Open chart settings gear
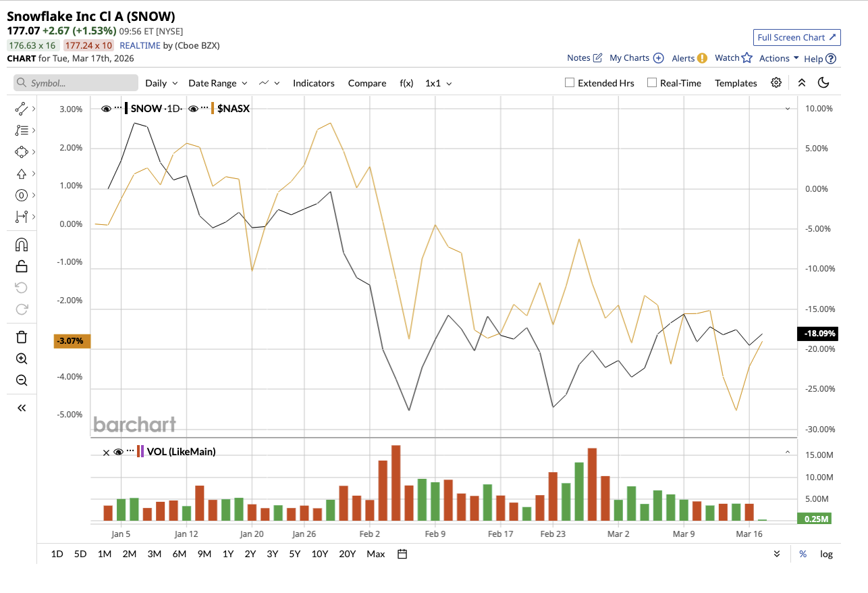The height and width of the screenshot is (593, 868). click(x=776, y=82)
